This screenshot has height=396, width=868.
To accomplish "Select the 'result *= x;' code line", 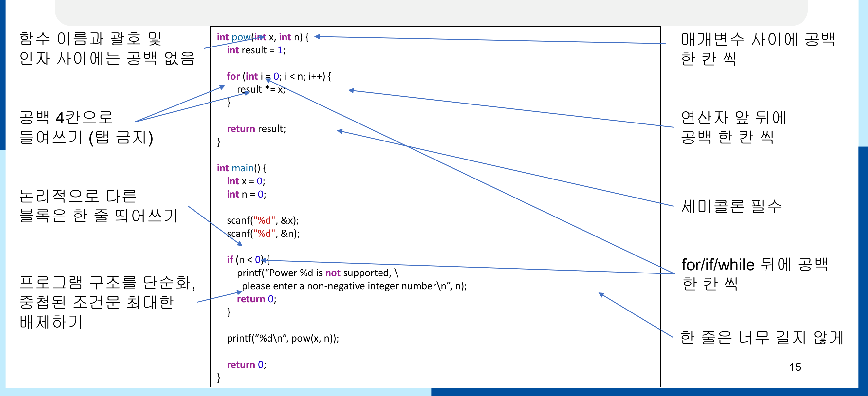I will coord(261,90).
